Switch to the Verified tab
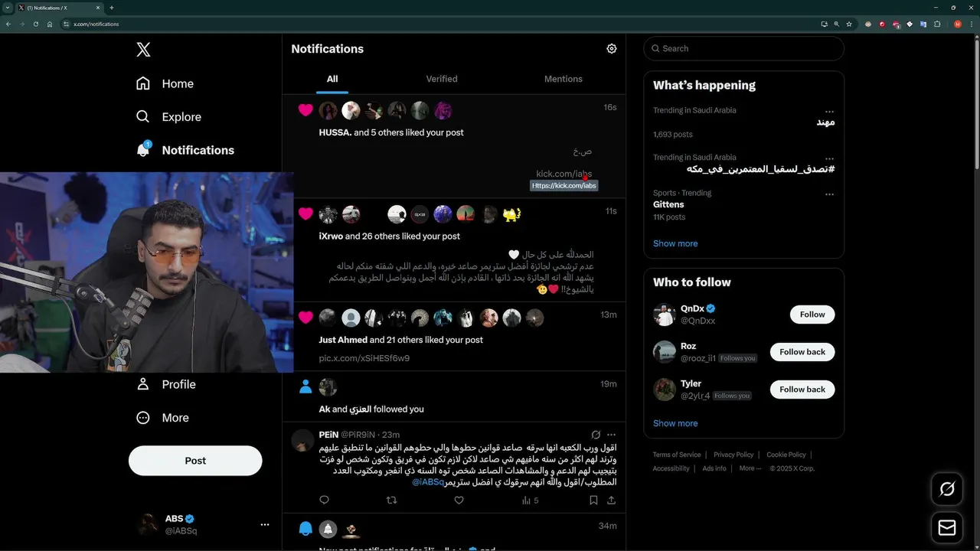The width and height of the screenshot is (980, 551). click(x=442, y=79)
